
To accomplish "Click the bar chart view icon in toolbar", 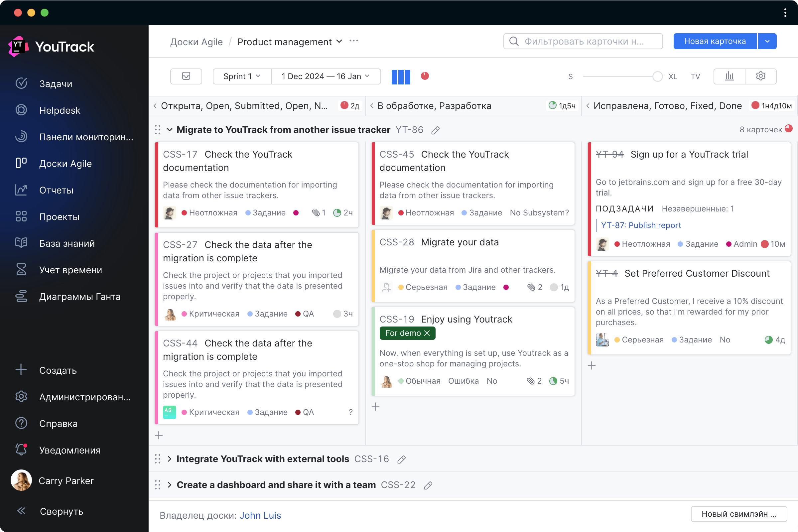I will (730, 76).
